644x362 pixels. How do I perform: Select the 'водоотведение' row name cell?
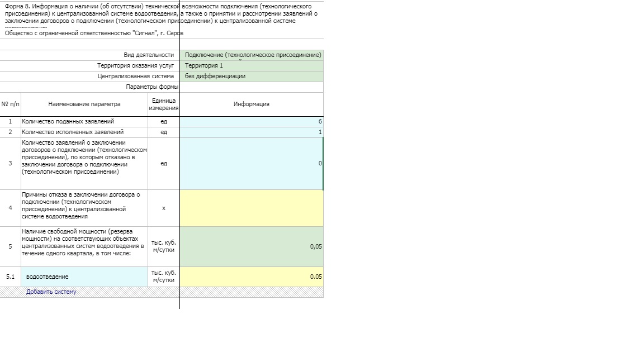84,277
